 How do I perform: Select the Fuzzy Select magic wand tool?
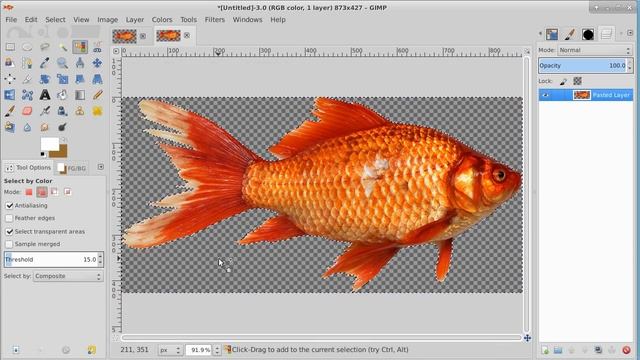[x=62, y=47]
